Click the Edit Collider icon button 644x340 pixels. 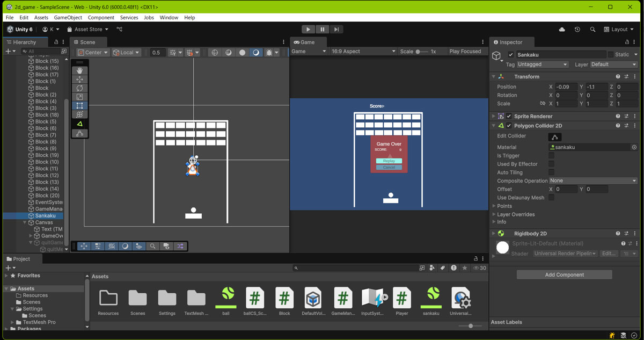pos(555,137)
